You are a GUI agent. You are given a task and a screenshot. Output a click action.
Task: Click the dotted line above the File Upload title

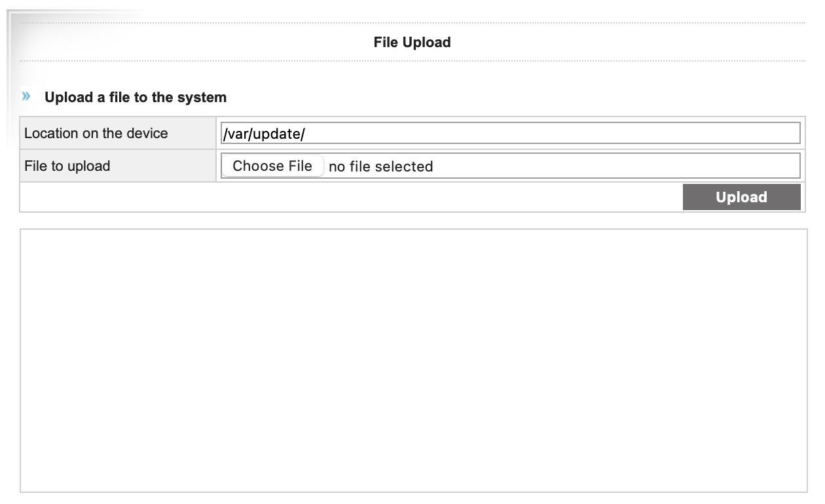tap(412, 23)
